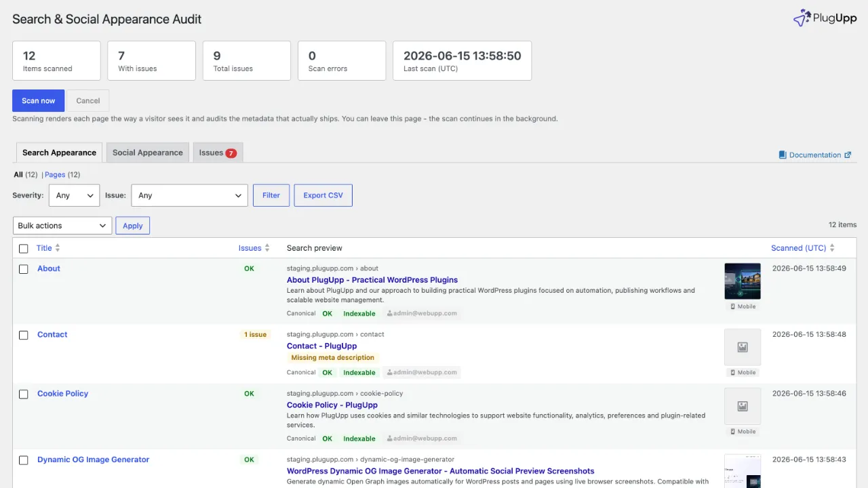Click the Scan now button

39,100
